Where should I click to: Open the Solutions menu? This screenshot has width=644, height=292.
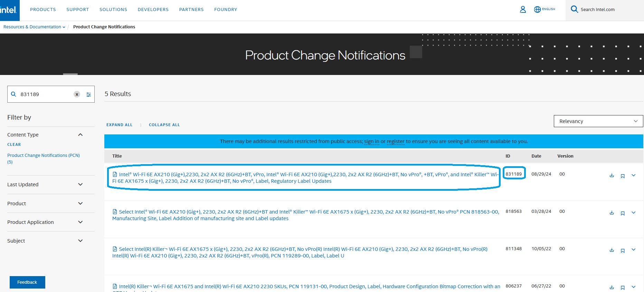point(113,10)
